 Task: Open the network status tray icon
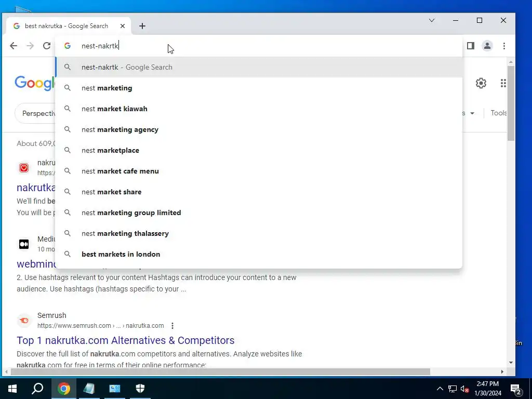453,389
